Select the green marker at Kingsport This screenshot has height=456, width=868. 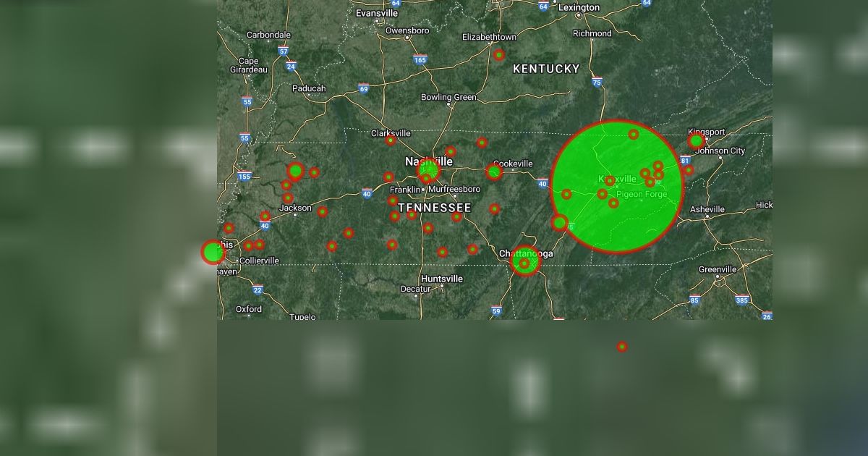click(x=696, y=141)
